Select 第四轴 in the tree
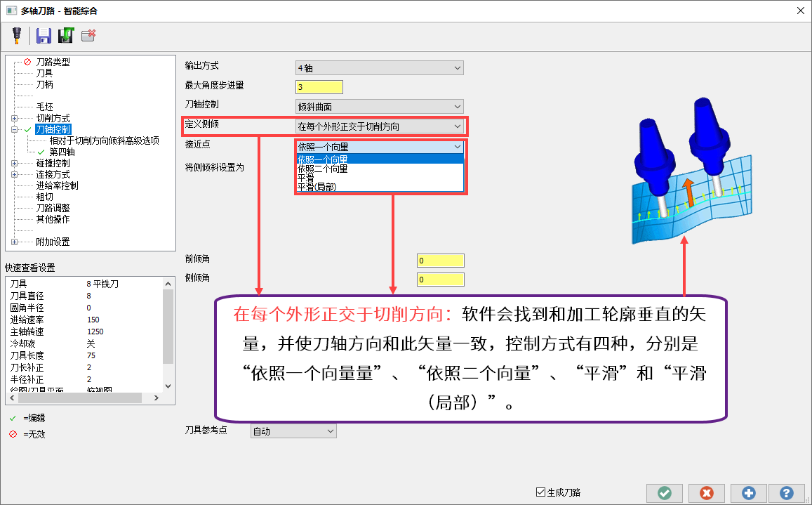 (62, 152)
